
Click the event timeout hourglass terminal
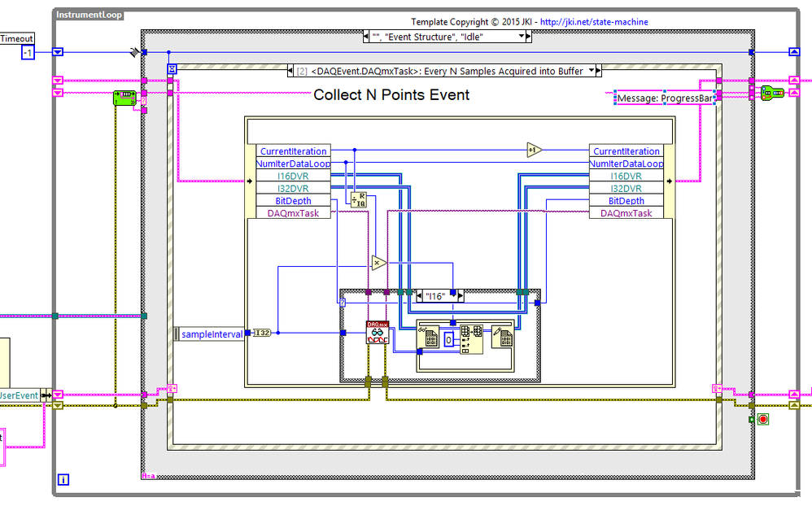pos(172,69)
